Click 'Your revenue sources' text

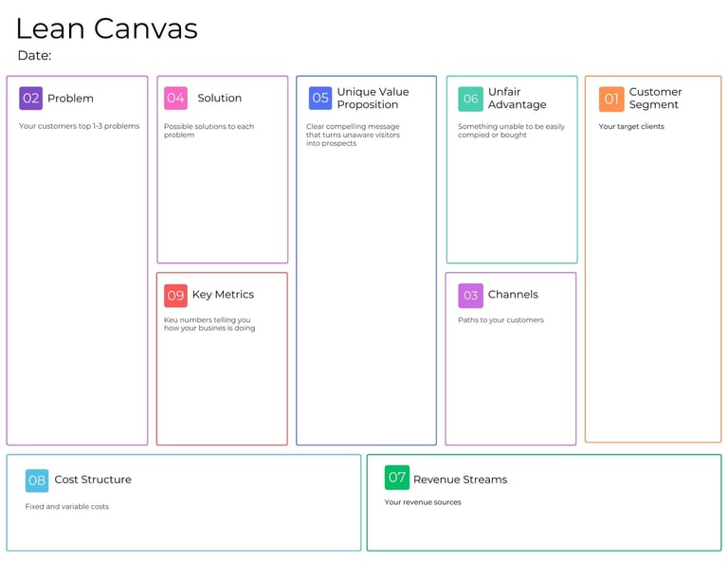(x=423, y=502)
